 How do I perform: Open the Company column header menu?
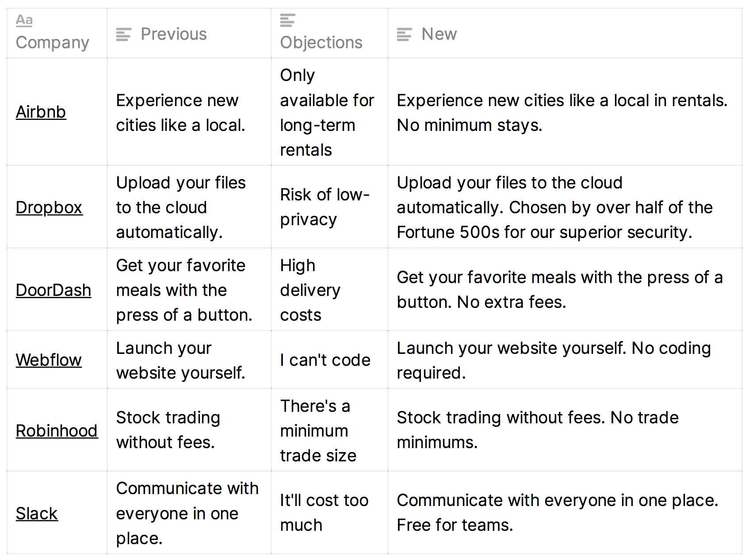click(x=52, y=42)
